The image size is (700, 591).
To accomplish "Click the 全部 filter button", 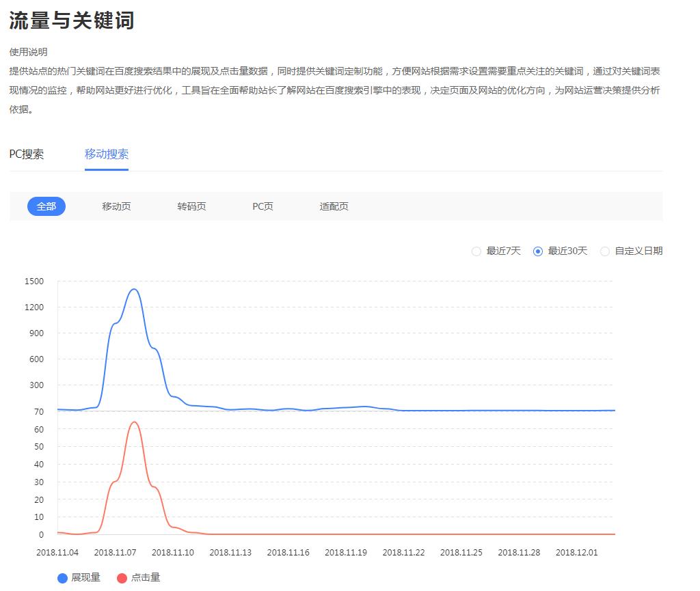I will (x=46, y=206).
